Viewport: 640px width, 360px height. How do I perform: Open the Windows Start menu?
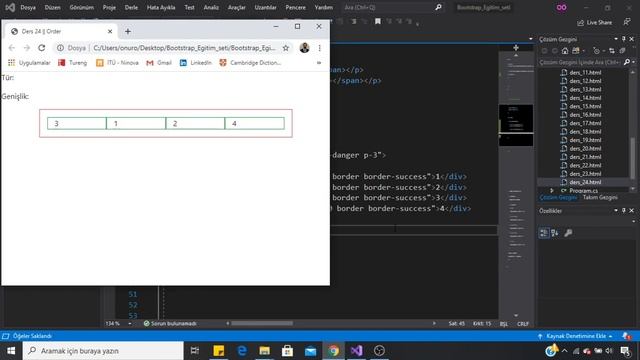click(11, 351)
